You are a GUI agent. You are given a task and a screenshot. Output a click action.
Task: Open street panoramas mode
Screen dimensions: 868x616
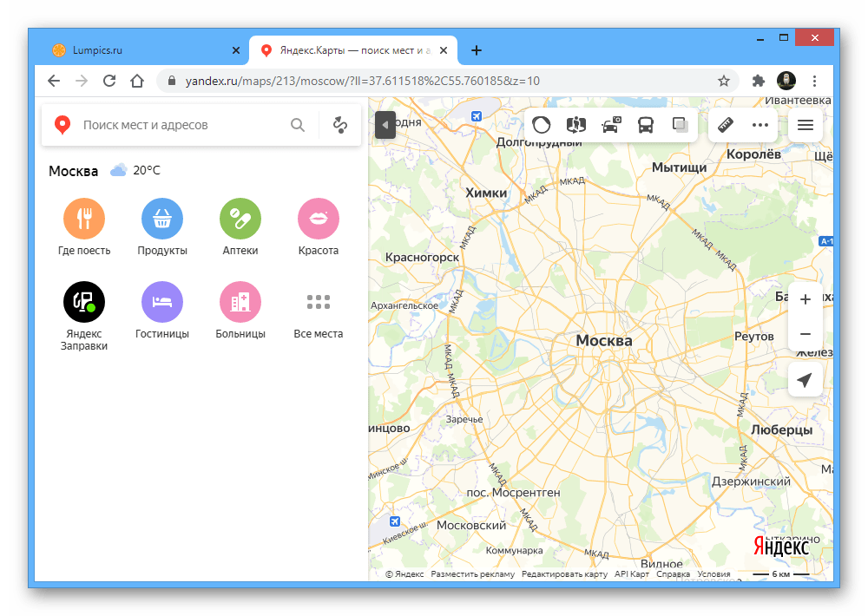[x=576, y=125]
